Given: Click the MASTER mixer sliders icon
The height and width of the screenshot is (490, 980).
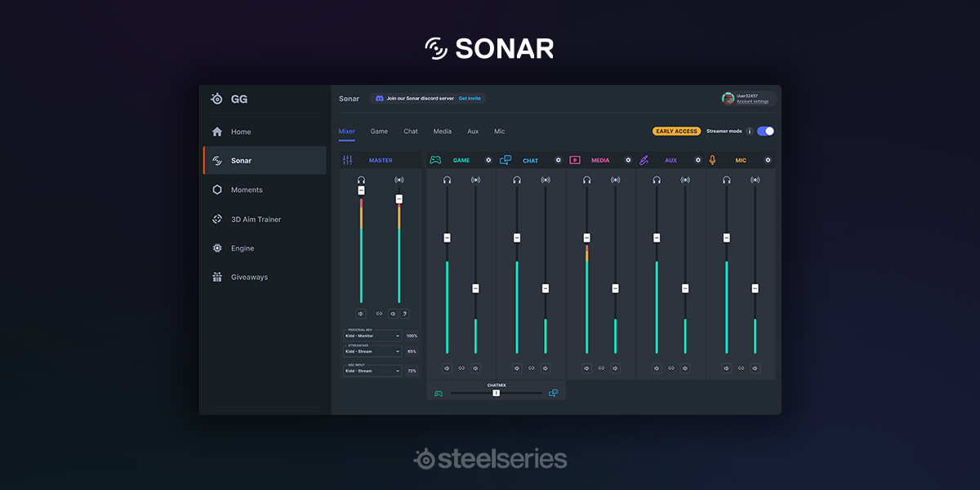Looking at the screenshot, I should (348, 160).
